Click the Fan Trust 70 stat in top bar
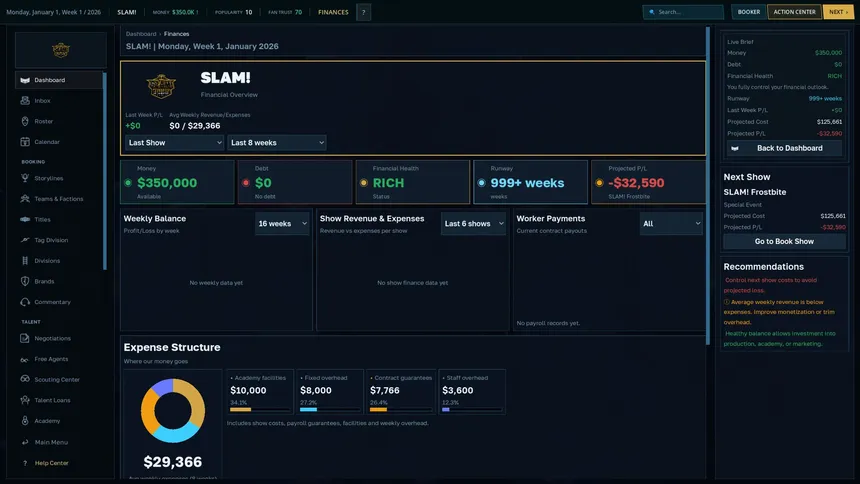 tap(285, 12)
